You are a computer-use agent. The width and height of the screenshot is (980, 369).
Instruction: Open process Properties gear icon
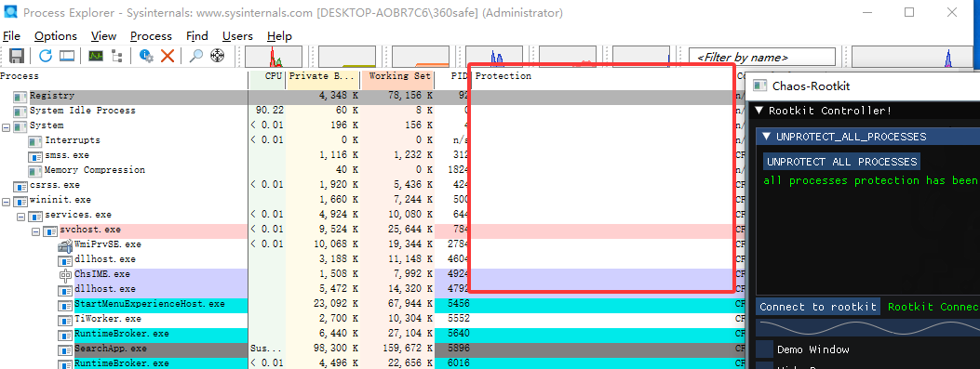point(146,56)
